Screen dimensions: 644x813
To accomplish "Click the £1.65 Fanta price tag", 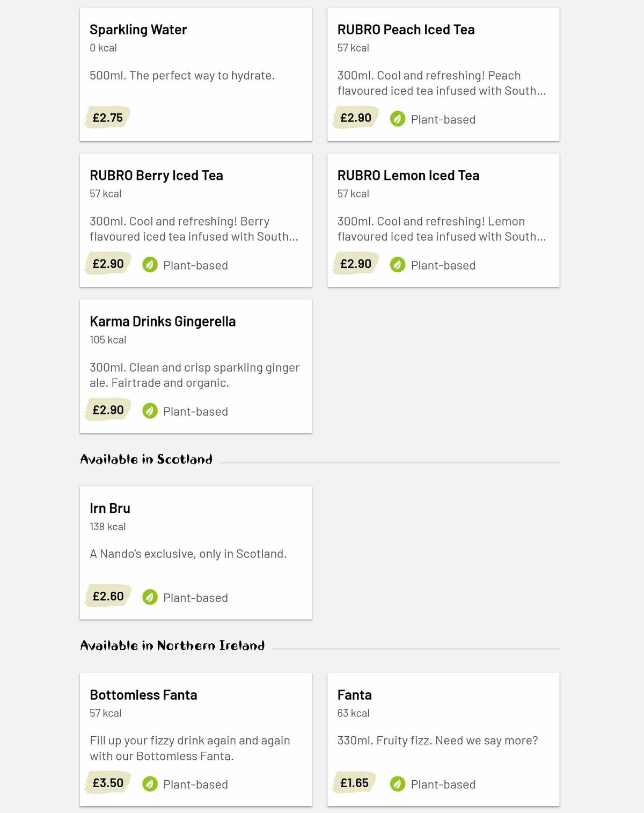I will click(x=354, y=783).
